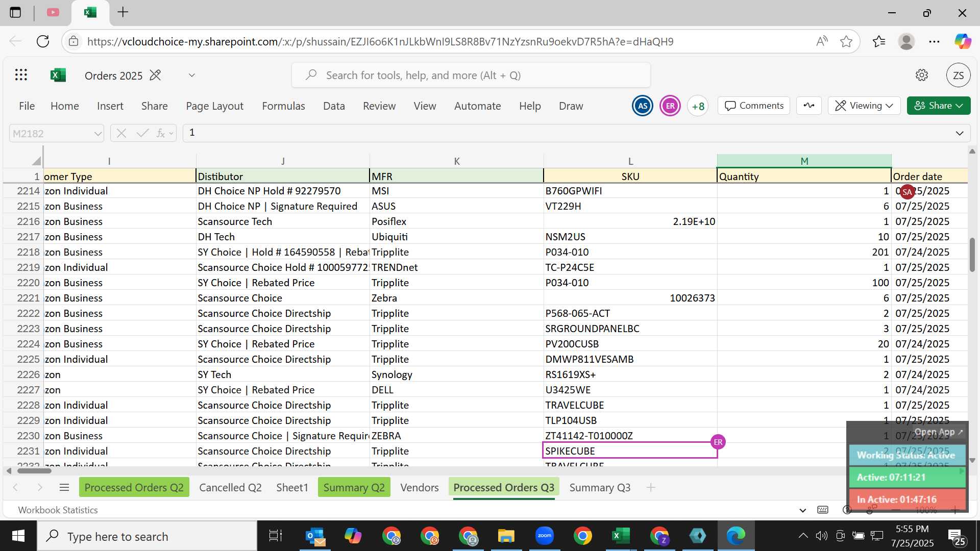Image resolution: width=980 pixels, height=551 pixels.
Task: Switch to Sheet1 tab
Action: click(x=292, y=487)
